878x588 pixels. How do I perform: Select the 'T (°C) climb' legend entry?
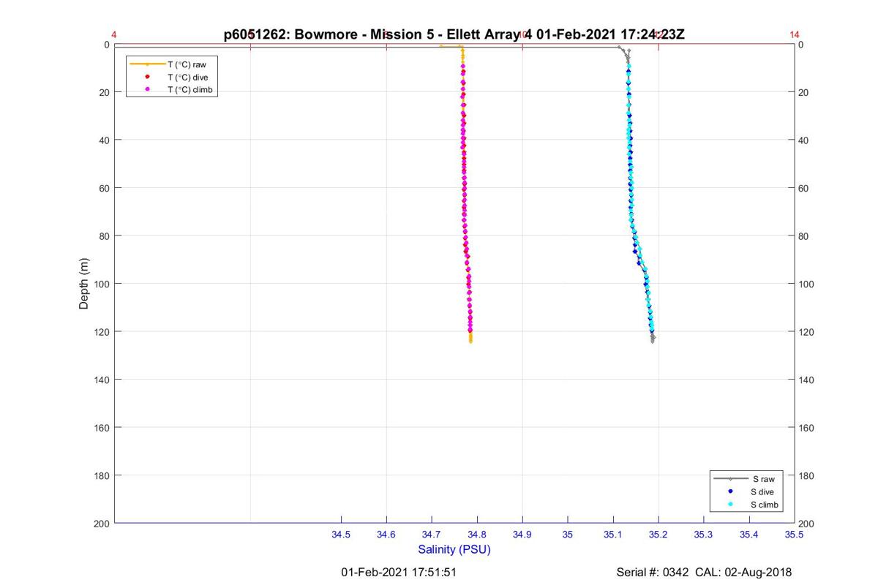tap(171, 89)
